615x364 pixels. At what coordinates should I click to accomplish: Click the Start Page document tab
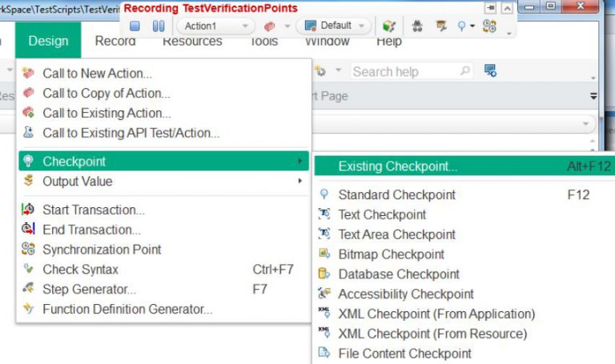[x=330, y=96]
